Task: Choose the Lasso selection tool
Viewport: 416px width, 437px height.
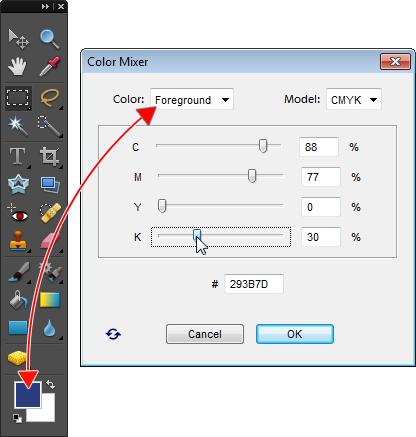Action: 50,98
